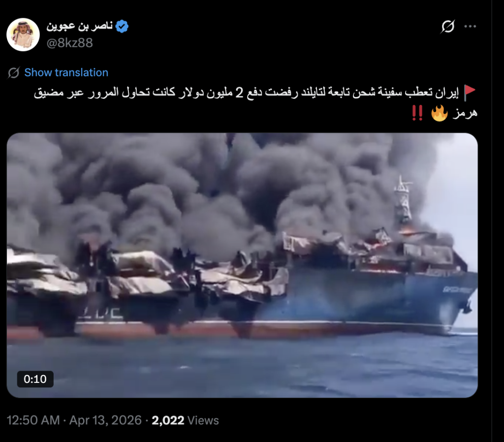Viewport: 504px width, 442px height.
Task: Play the burning ship video
Action: [242, 265]
